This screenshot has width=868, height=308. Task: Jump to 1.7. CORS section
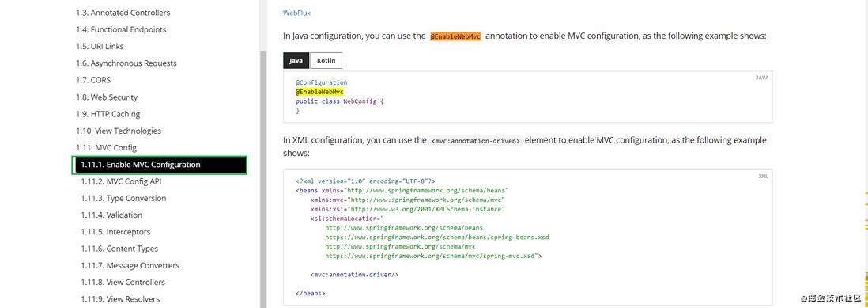click(93, 80)
